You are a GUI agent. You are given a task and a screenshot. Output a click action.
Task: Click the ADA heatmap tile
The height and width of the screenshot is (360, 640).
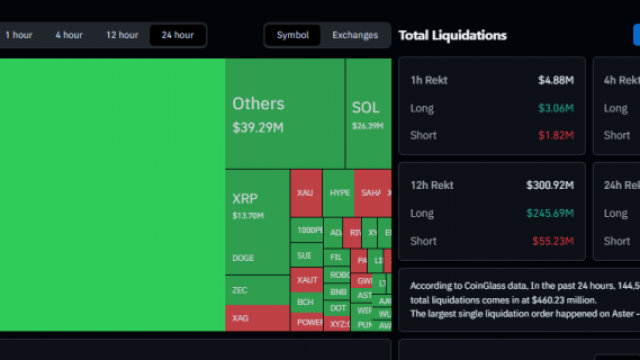[333, 233]
